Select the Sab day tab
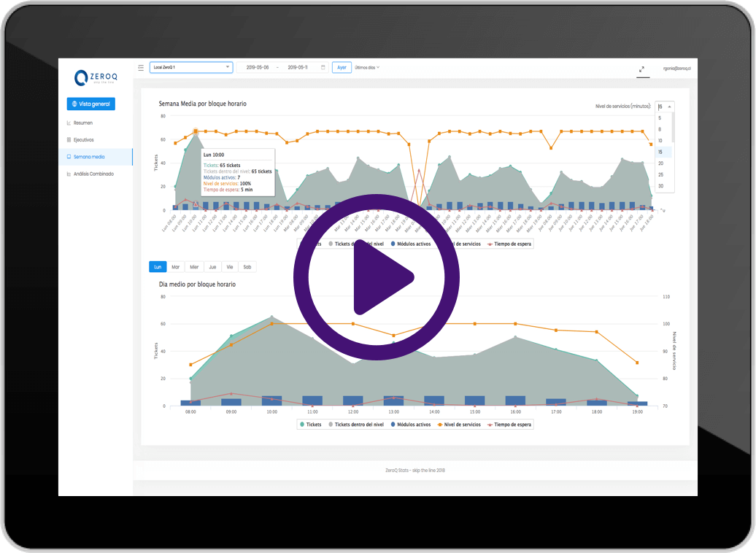This screenshot has height=553, width=756. [247, 267]
